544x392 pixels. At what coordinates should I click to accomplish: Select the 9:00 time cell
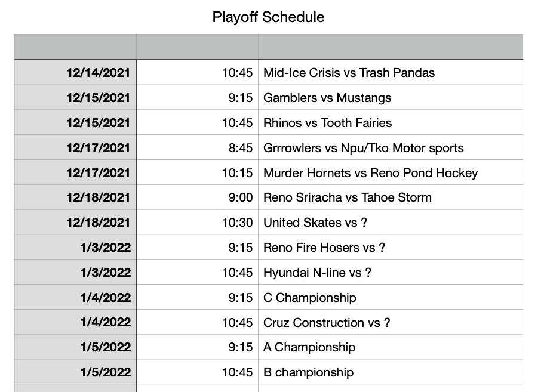pyautogui.click(x=241, y=197)
